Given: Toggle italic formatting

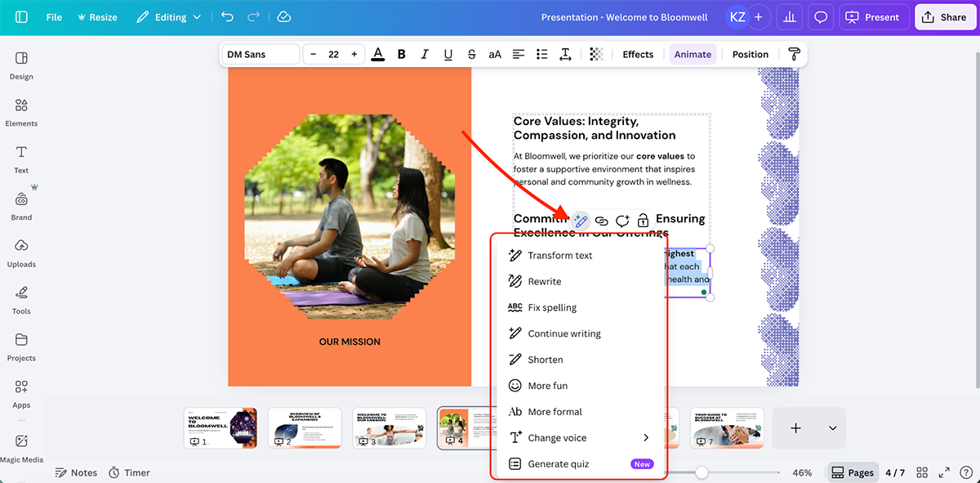Looking at the screenshot, I should click(425, 54).
